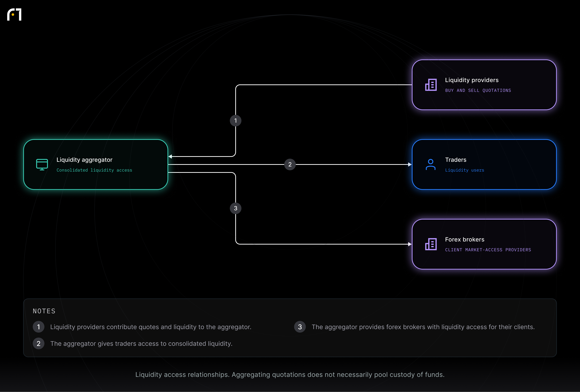Select the 'Forex brokers' title
The height and width of the screenshot is (392, 580).
(x=464, y=239)
